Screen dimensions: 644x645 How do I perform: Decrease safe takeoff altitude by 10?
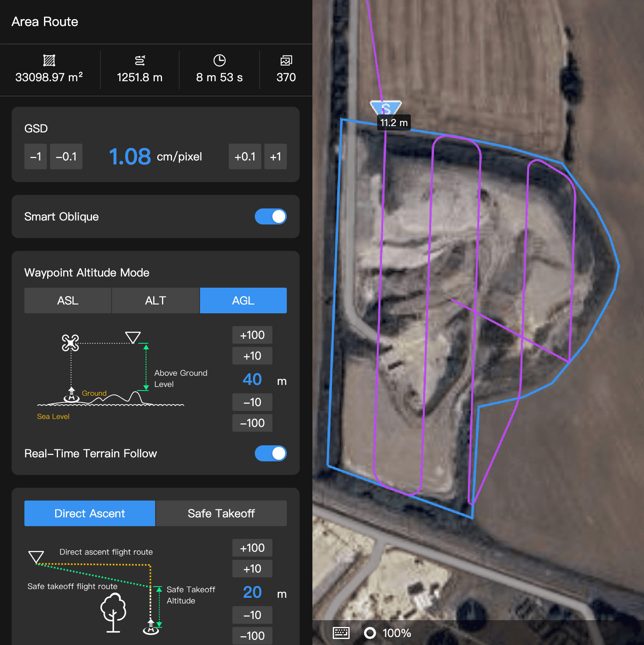click(252, 615)
